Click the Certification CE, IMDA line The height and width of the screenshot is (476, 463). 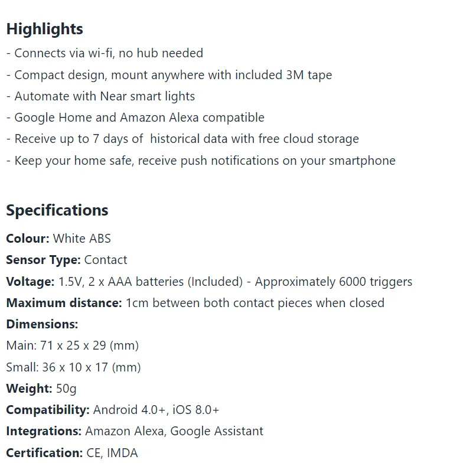pyautogui.click(x=72, y=453)
